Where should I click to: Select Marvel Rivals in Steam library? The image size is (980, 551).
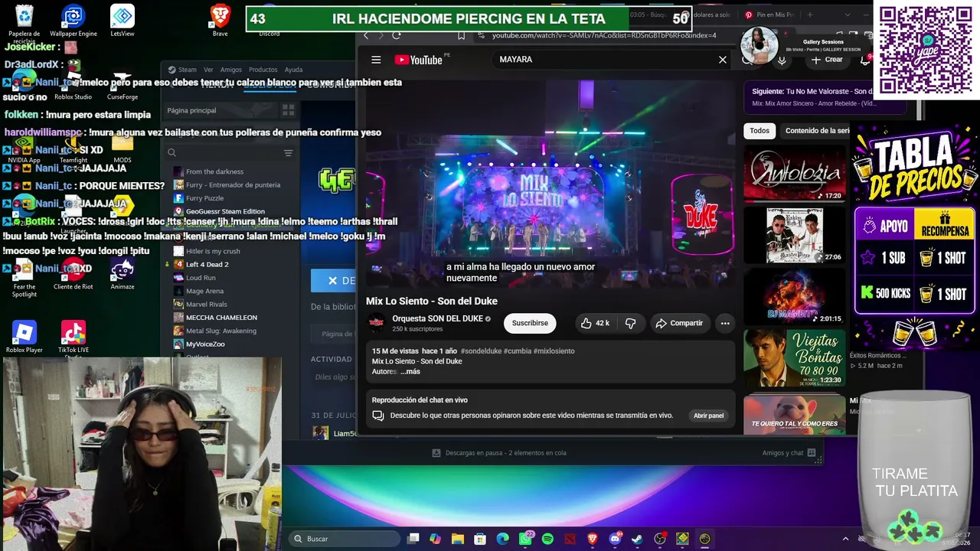207,305
